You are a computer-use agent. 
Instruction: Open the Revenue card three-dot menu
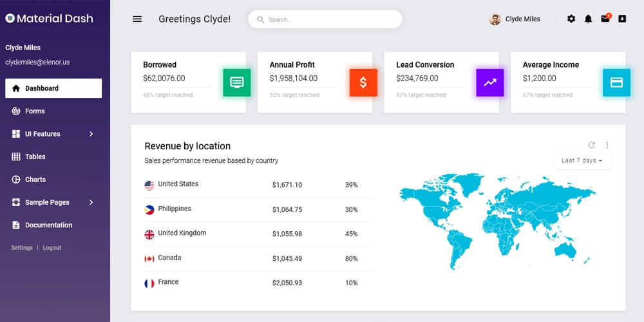click(x=607, y=146)
